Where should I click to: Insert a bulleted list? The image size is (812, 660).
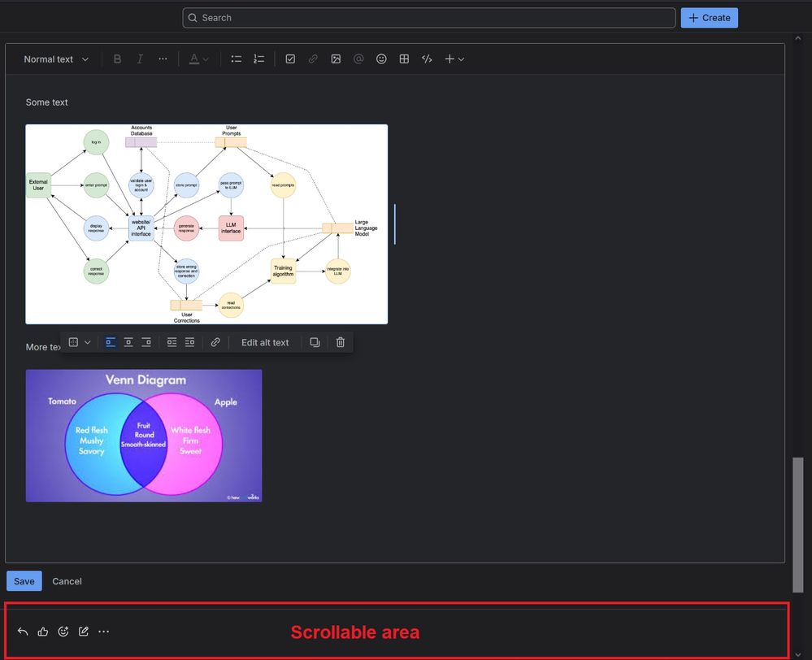click(237, 59)
